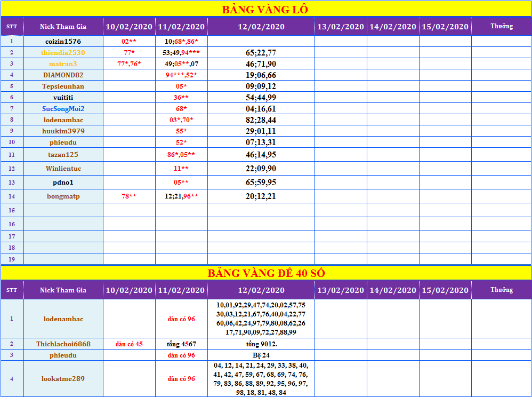Screen dimensions: 532x397
Task: Click the '86*,05**' cell for tazan125
Action: click(181, 155)
